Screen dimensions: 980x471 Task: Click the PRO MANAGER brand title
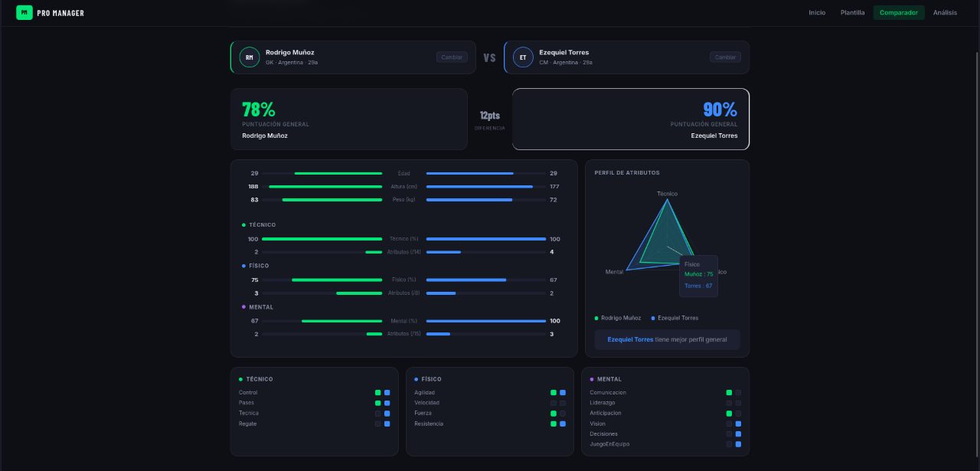(60, 13)
